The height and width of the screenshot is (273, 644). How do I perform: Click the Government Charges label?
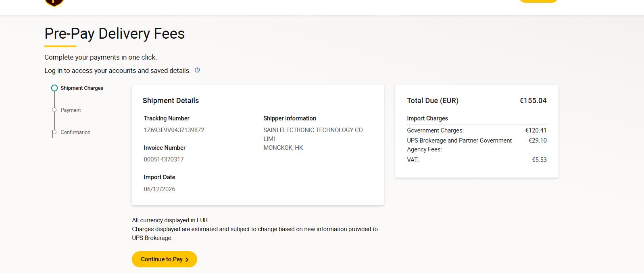(435, 130)
